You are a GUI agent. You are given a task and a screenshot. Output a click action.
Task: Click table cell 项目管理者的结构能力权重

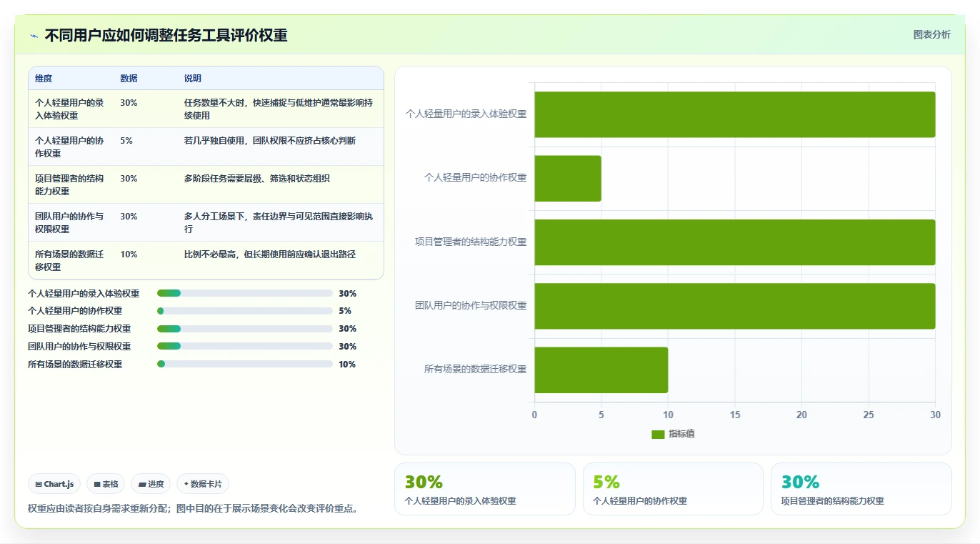tap(70, 184)
